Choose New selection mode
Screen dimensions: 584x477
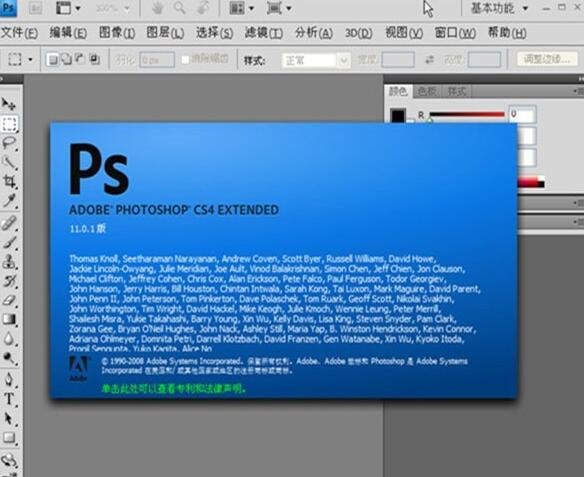(x=53, y=59)
